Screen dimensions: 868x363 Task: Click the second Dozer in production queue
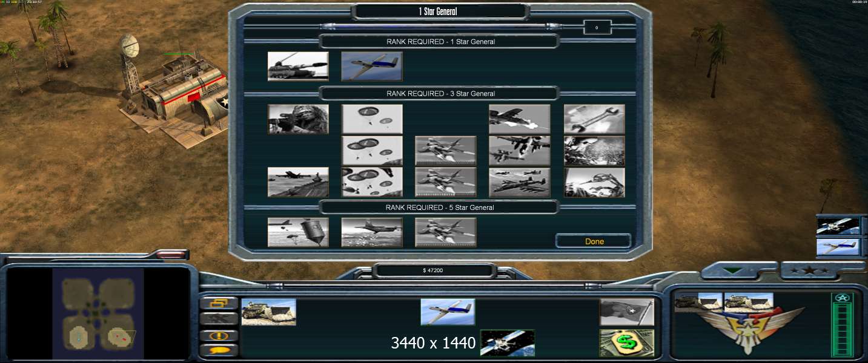(x=748, y=302)
